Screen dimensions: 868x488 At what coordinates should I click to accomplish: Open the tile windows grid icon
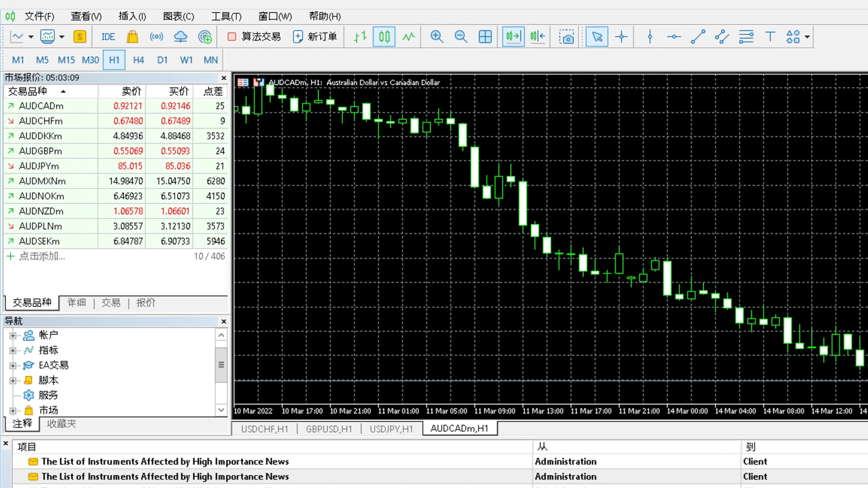point(485,37)
